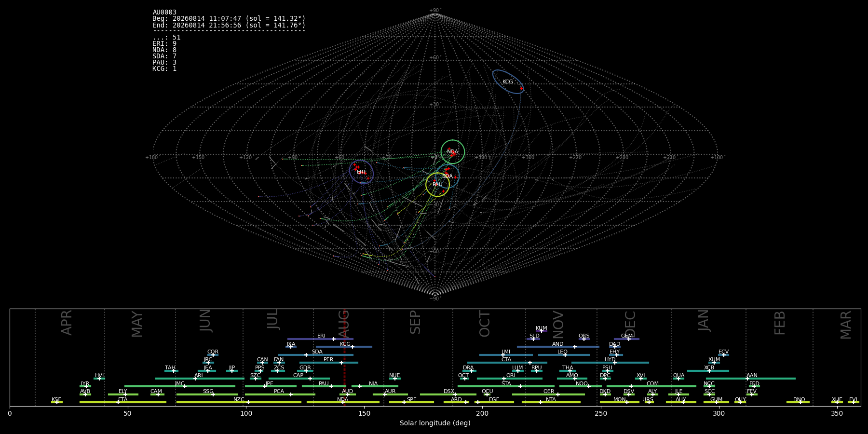Click the 'Solar longitude (deg)' axis label
Viewport: 868px width, 434px height.
pyautogui.click(x=435, y=423)
